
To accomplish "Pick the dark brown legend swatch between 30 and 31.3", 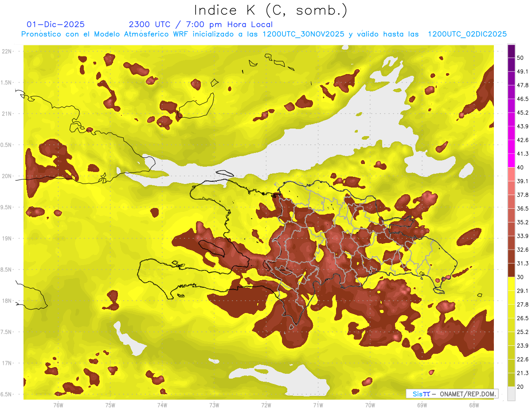I will click(x=511, y=270).
